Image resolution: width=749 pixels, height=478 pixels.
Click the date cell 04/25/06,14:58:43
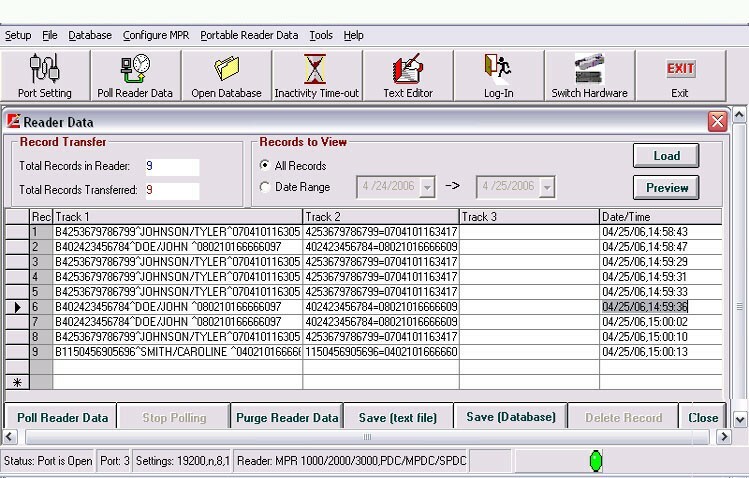point(661,232)
